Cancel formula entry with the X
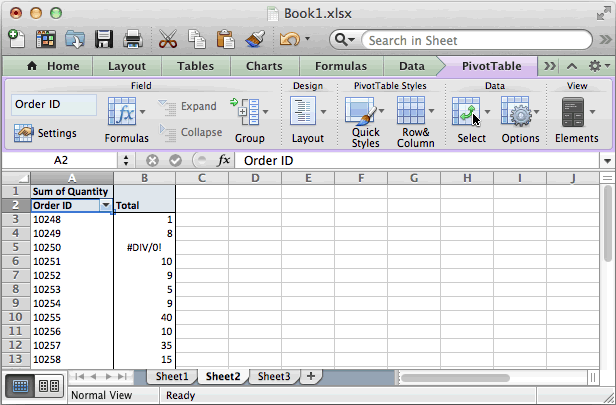The width and height of the screenshot is (616, 405). click(152, 160)
